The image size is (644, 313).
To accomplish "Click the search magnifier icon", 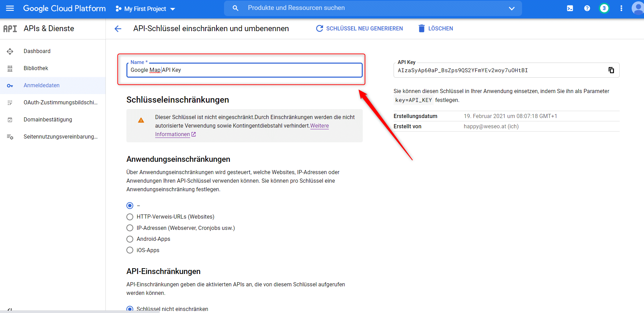I will click(x=235, y=8).
